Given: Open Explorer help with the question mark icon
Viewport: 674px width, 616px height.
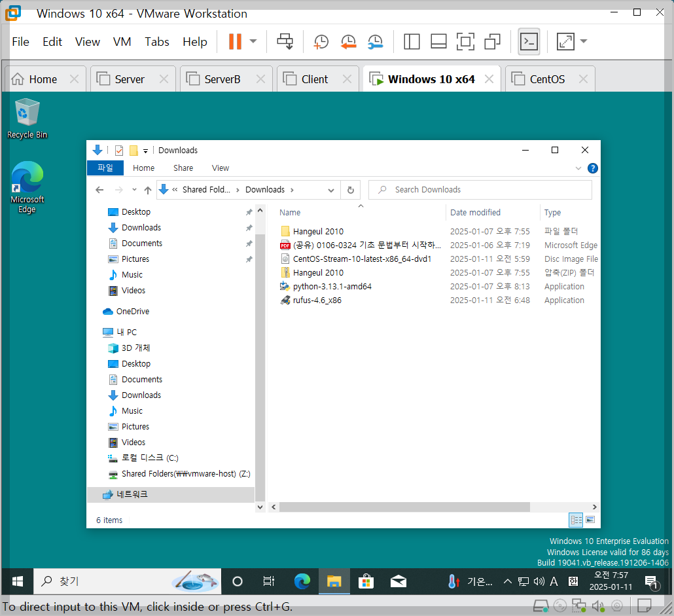Looking at the screenshot, I should 593,168.
